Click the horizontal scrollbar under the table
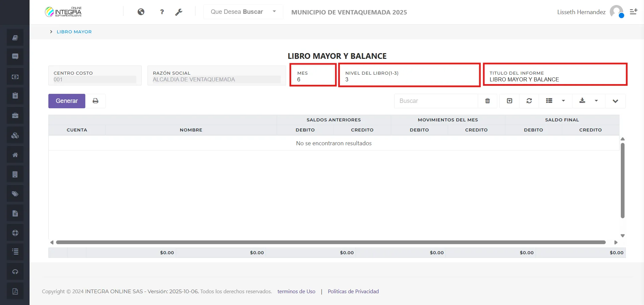Image resolution: width=644 pixels, height=305 pixels. pos(330,242)
